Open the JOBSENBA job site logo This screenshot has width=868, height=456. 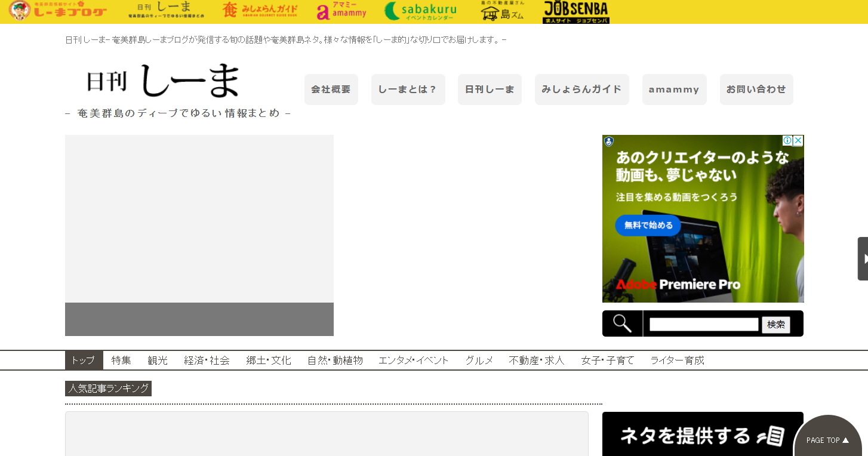pos(575,11)
